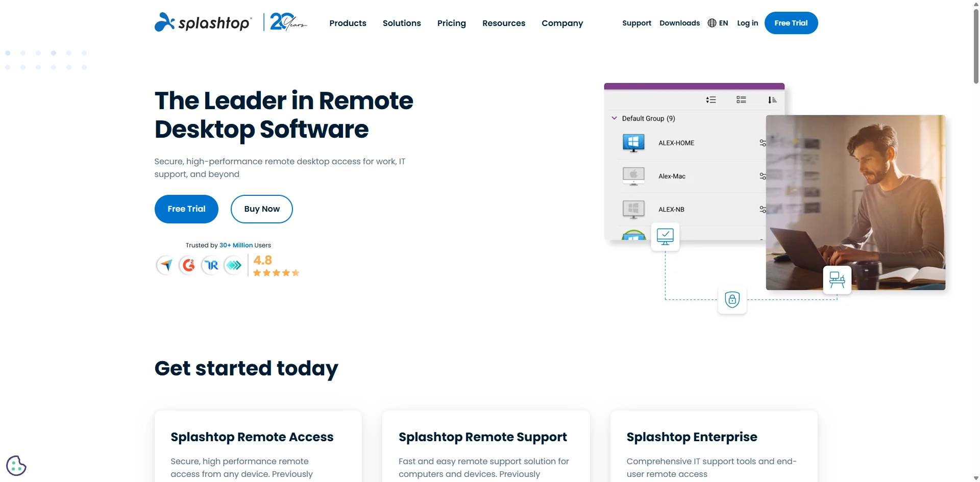Click the Buy Now button
This screenshot has width=980, height=482.
click(262, 209)
